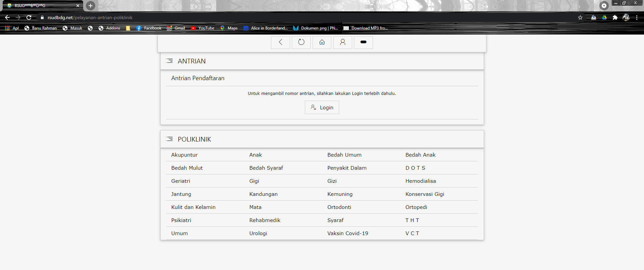The image size is (644, 270).
Task: Click the browser back navigation arrow
Action: point(7,17)
